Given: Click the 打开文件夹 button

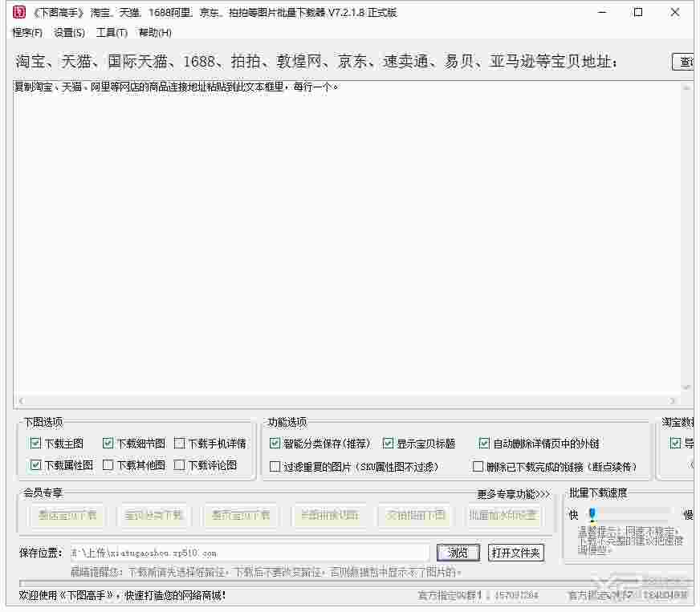Looking at the screenshot, I should tap(515, 553).
